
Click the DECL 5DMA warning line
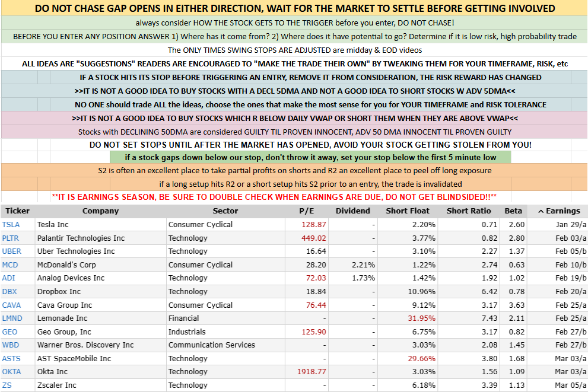pos(295,91)
